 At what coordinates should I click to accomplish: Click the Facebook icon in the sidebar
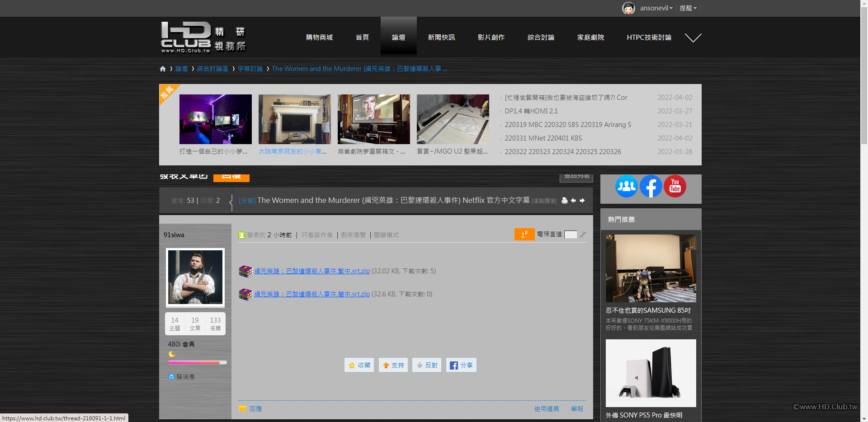point(651,186)
